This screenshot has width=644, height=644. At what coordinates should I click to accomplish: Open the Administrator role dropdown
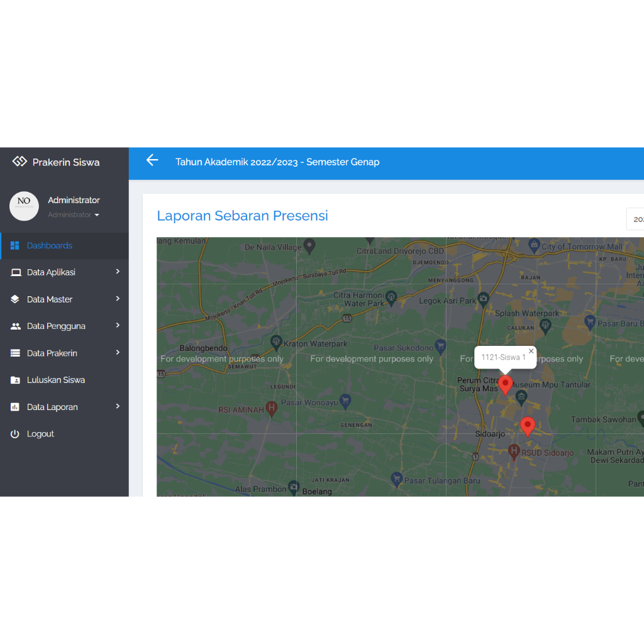click(74, 215)
